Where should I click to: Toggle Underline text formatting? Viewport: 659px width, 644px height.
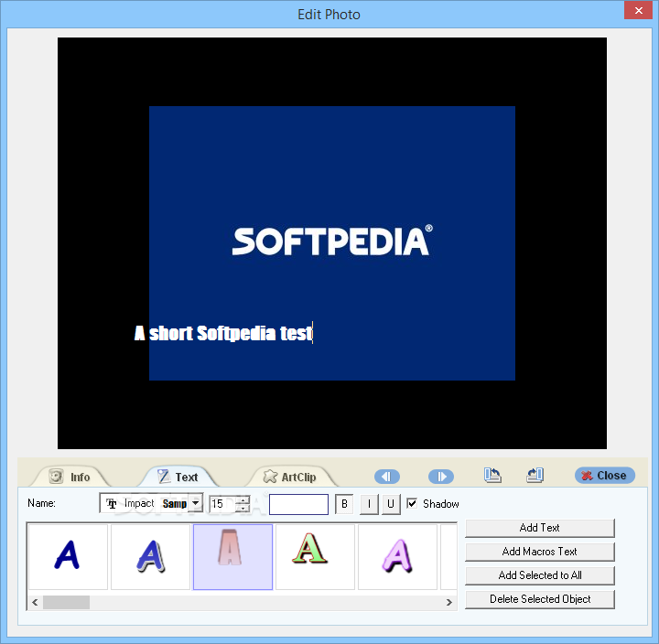pos(391,504)
